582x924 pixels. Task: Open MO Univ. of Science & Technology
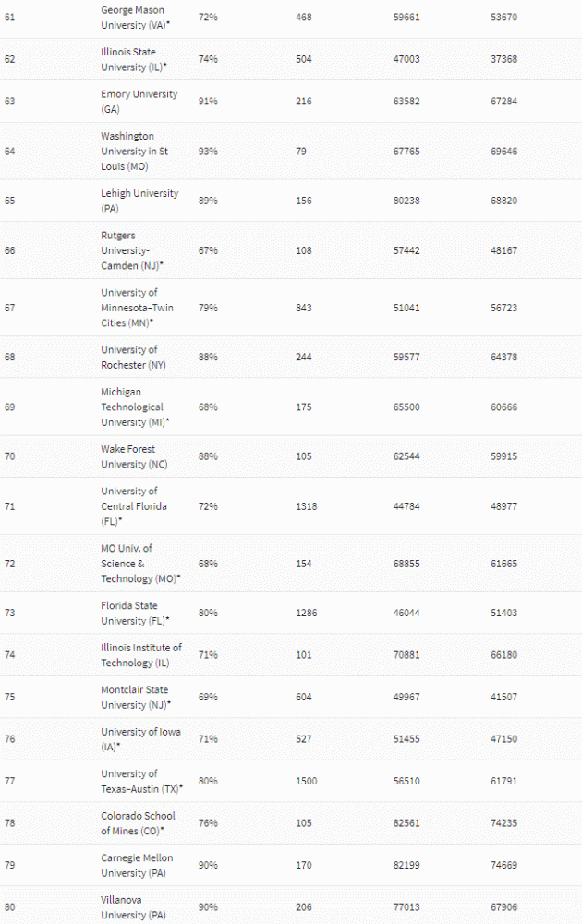tap(139, 563)
